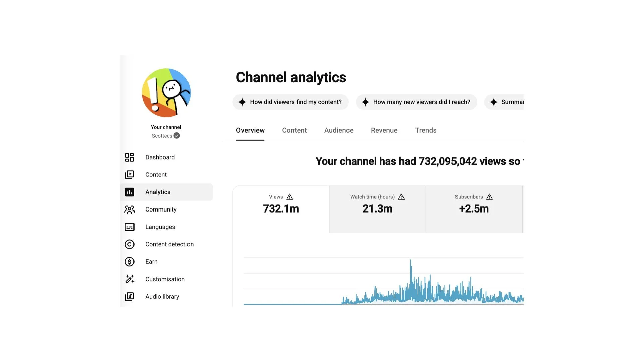
Task: Select the Watch time 21.3m metric card
Action: [377, 209]
